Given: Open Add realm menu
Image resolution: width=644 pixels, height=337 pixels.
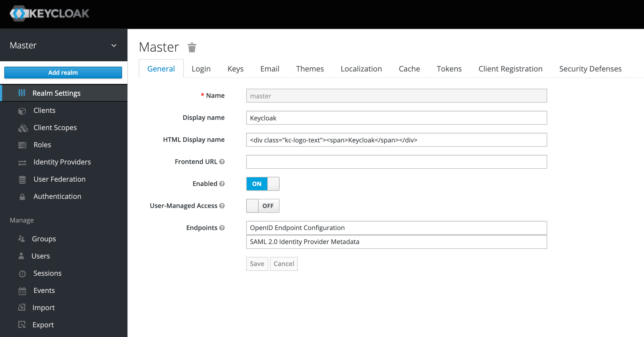Looking at the screenshot, I should (x=63, y=73).
